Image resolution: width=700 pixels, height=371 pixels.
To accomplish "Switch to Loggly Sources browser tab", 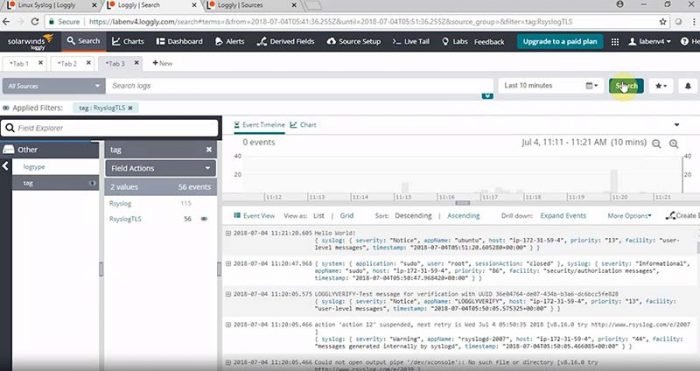I will tap(253, 5).
